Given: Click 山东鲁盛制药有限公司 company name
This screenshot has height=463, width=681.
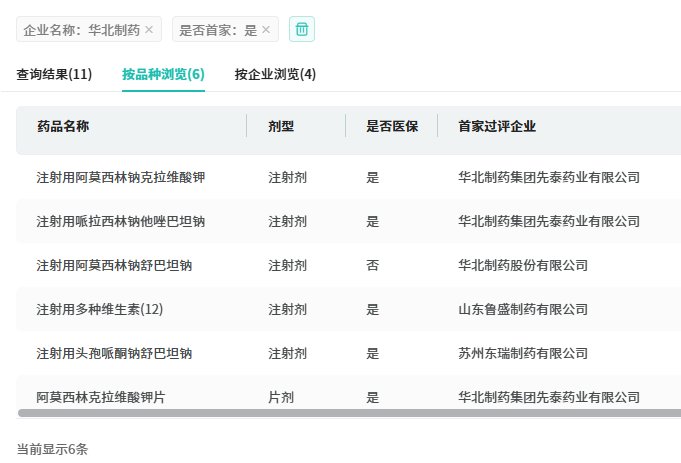Looking at the screenshot, I should [x=523, y=309].
